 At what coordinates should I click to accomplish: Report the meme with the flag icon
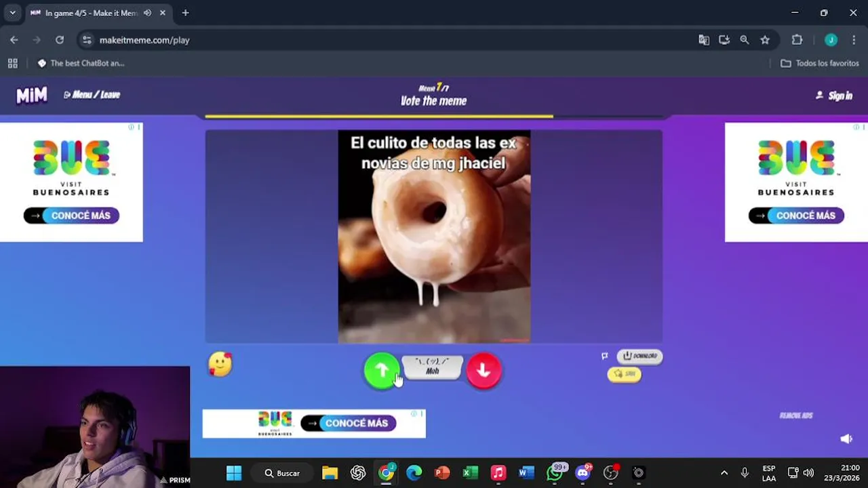pyautogui.click(x=604, y=356)
